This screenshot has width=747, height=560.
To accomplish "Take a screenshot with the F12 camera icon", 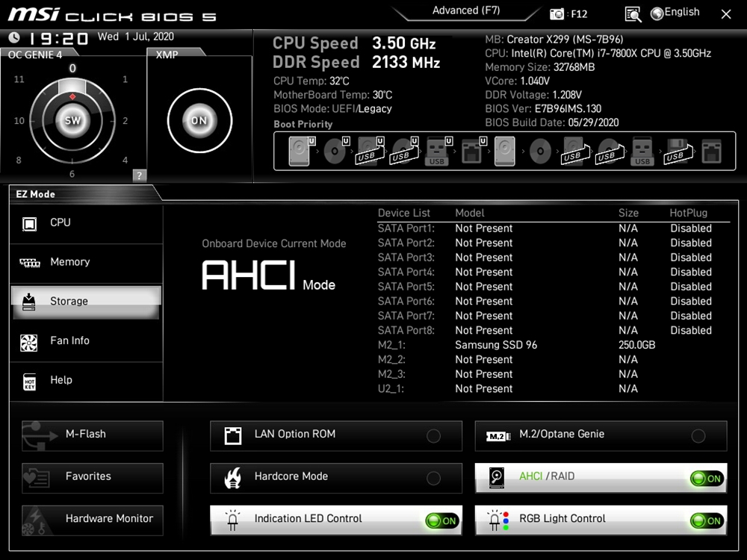I will click(x=557, y=13).
